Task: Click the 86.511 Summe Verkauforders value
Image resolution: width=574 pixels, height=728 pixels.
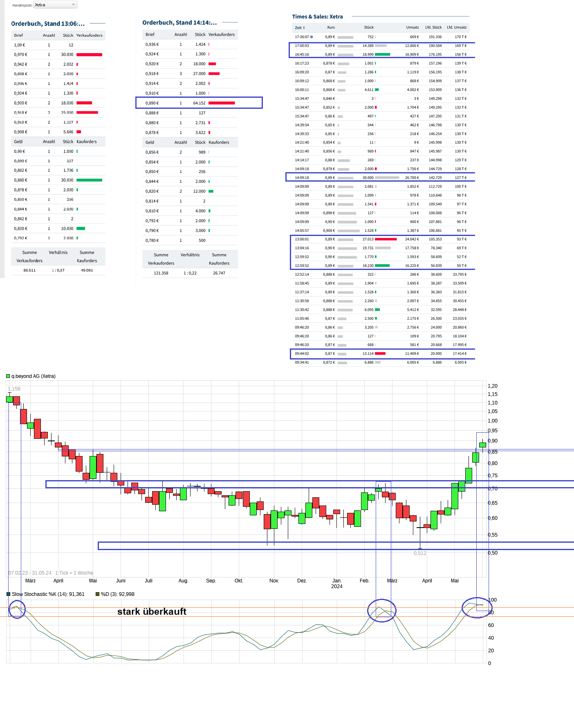Action: [29, 270]
